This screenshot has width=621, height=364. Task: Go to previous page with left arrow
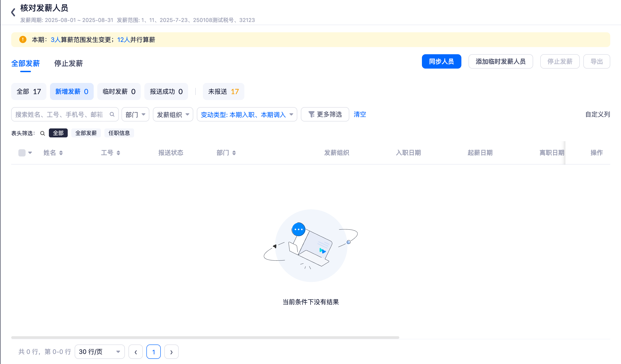pyautogui.click(x=136, y=352)
